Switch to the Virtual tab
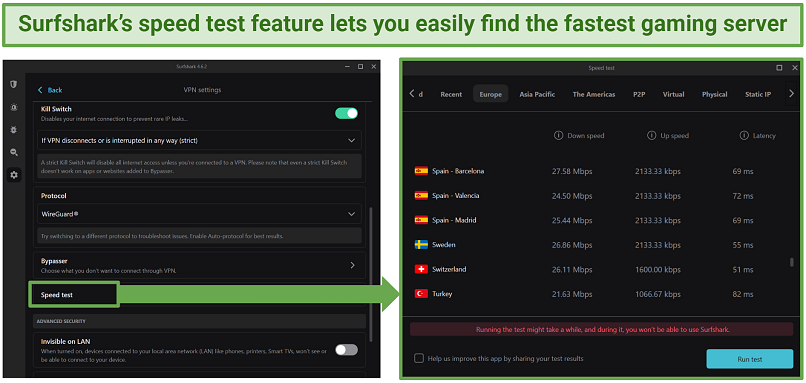This screenshot has width=806, height=383. (673, 94)
